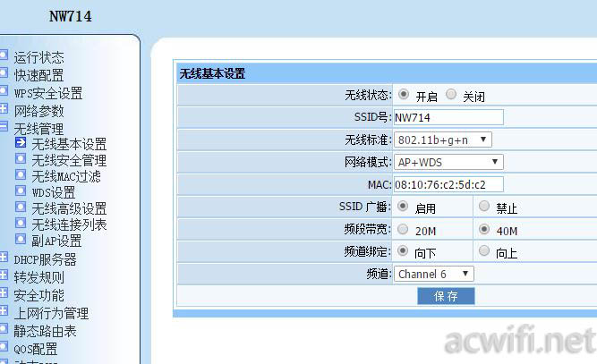
Task: Select 向下 for 频道绑定
Action: 403,251
